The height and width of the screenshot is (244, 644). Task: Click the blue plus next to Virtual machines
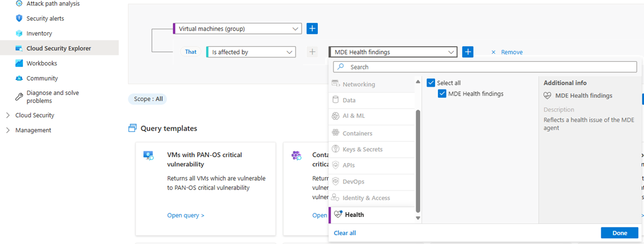312,28
